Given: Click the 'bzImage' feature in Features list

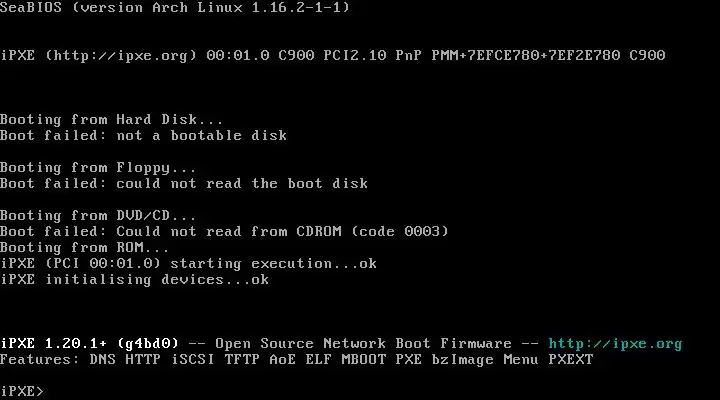Looking at the screenshot, I should click(x=462, y=360).
